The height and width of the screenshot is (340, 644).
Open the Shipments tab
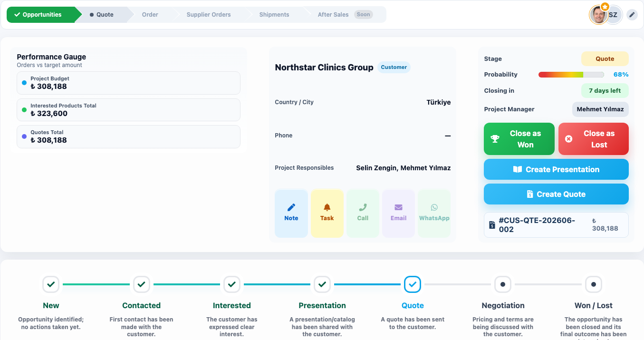pyautogui.click(x=274, y=15)
